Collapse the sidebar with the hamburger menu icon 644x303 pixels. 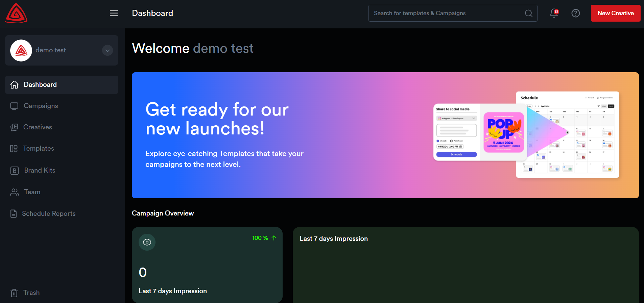114,13
